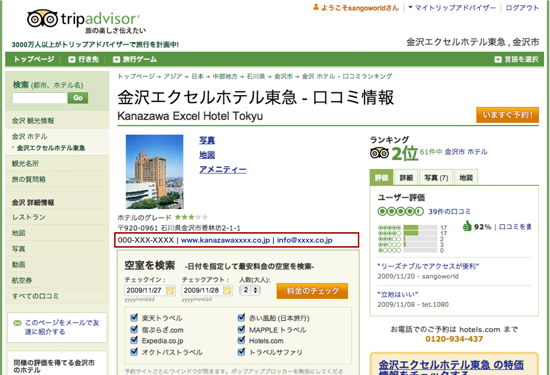This screenshot has height=375, width=550.
Task: Expand the 行き先 dropdown menu
Action: (83, 59)
